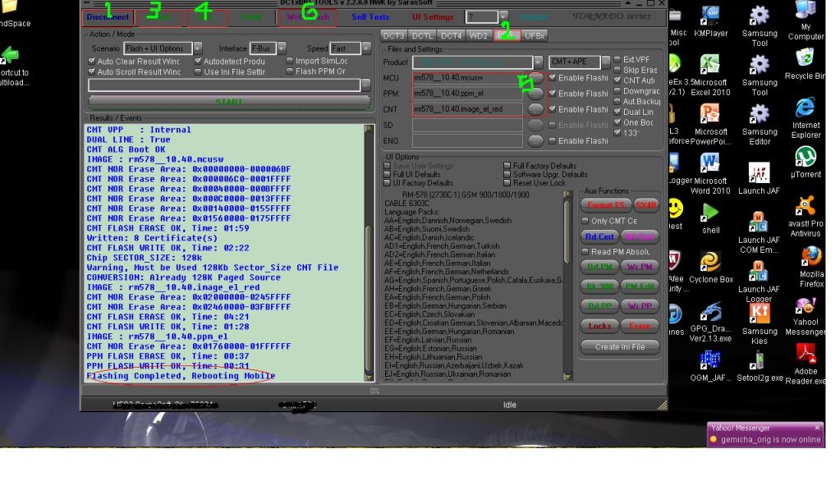
Task: Browse for the CNT file with the '...' button
Action: coord(535,109)
